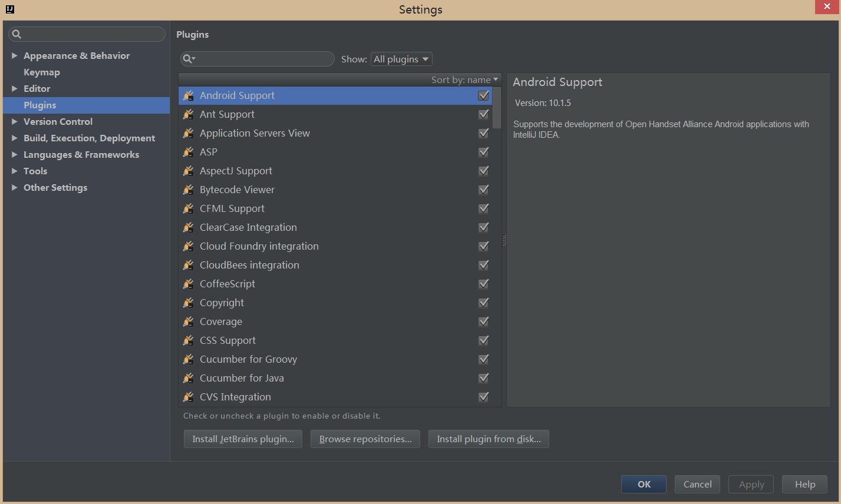Uncheck the ClearCase Integration plugin

pos(484,227)
